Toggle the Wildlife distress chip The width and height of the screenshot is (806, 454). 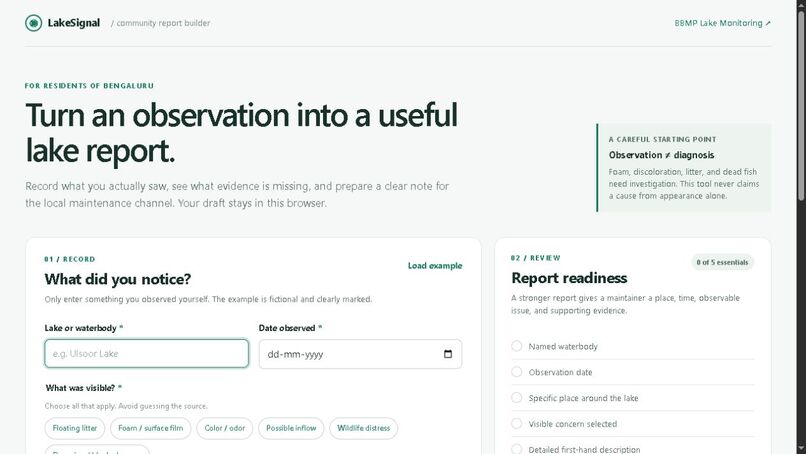(x=363, y=428)
